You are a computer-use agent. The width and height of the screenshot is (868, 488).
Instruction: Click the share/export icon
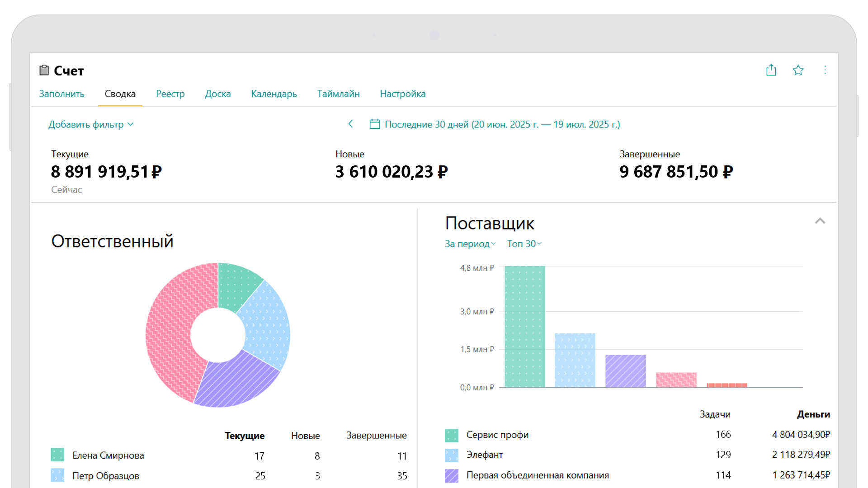pos(771,70)
